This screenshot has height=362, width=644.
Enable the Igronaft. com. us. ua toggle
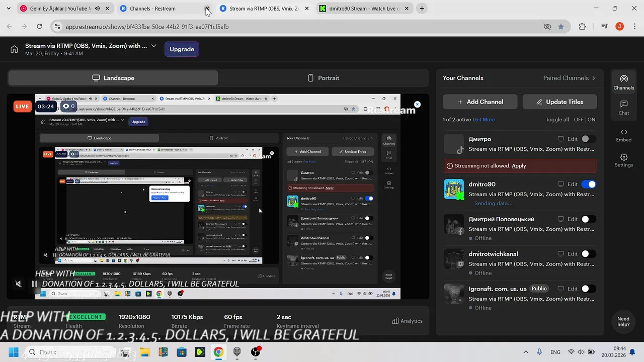click(589, 289)
